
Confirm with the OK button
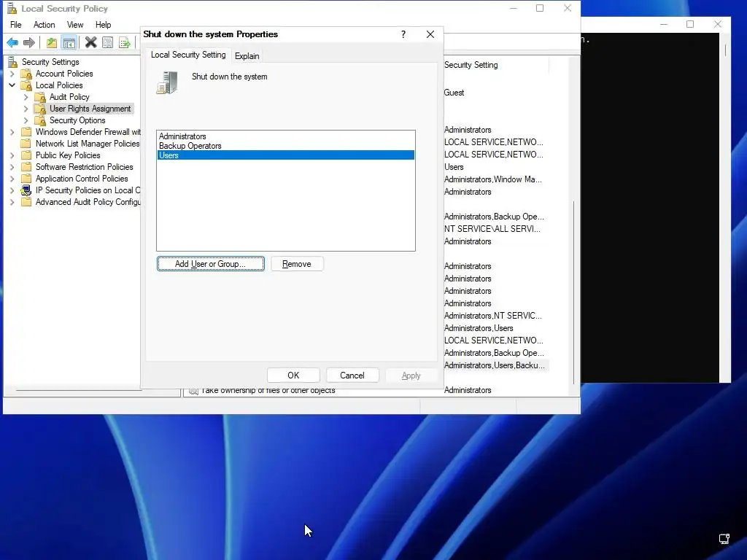coord(293,376)
